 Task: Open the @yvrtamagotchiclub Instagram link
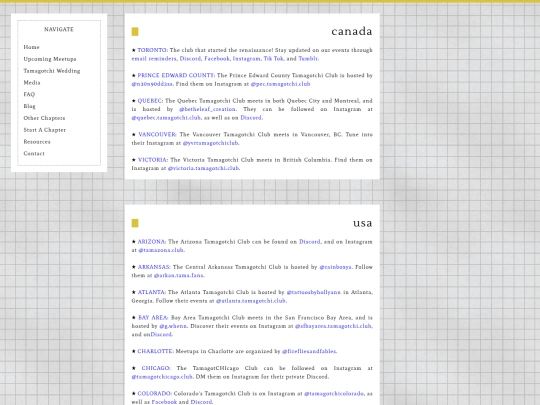click(210, 143)
